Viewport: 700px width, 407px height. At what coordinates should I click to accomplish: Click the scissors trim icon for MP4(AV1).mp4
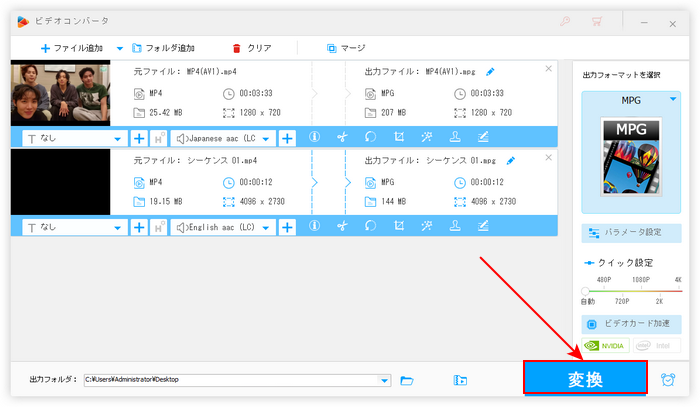tap(341, 138)
